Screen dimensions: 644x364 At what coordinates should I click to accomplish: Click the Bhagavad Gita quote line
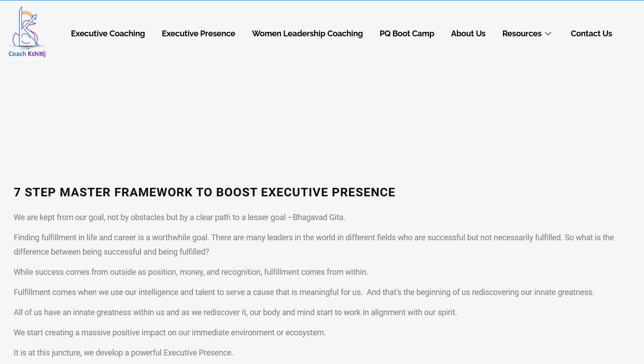coord(180,217)
